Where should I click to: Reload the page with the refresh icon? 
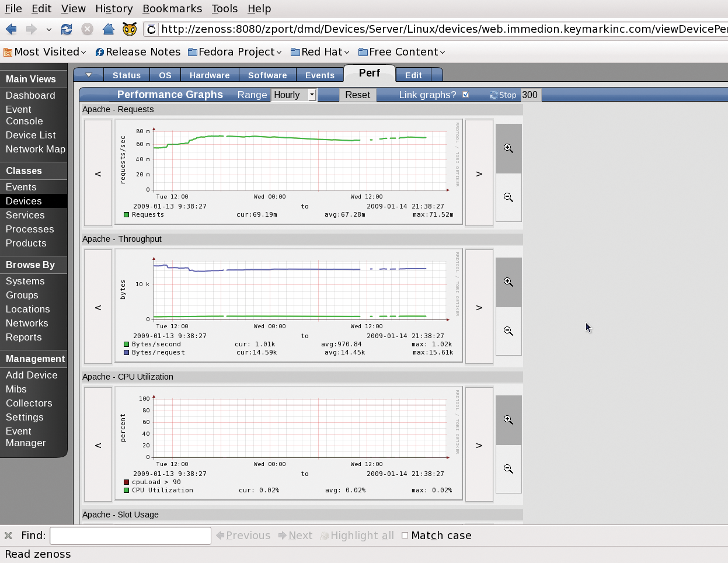tap(67, 29)
